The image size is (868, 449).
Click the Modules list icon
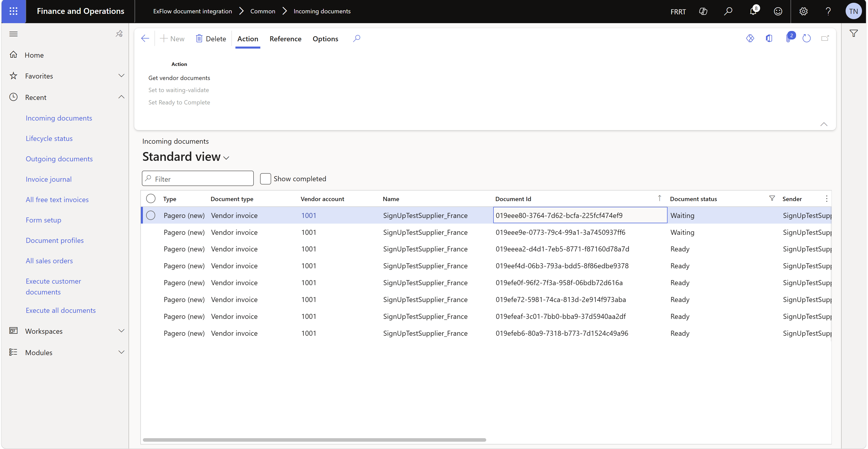pos(14,352)
